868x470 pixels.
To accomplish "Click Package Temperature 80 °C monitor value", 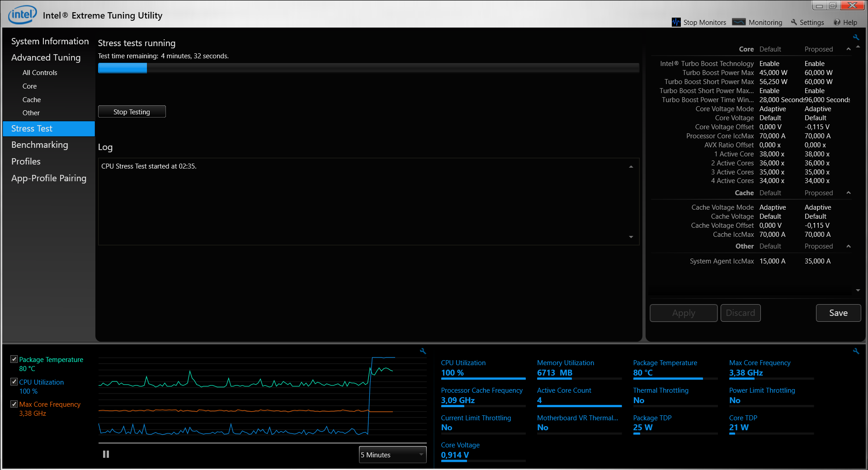I will (x=643, y=373).
